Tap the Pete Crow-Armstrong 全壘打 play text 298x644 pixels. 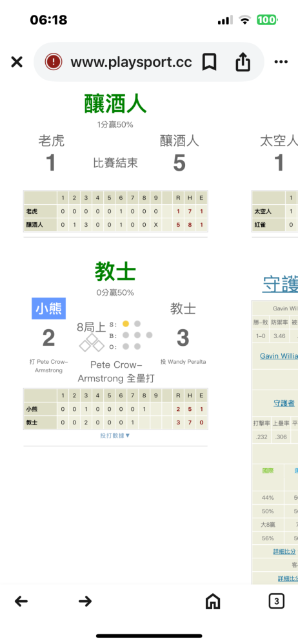pyautogui.click(x=115, y=372)
